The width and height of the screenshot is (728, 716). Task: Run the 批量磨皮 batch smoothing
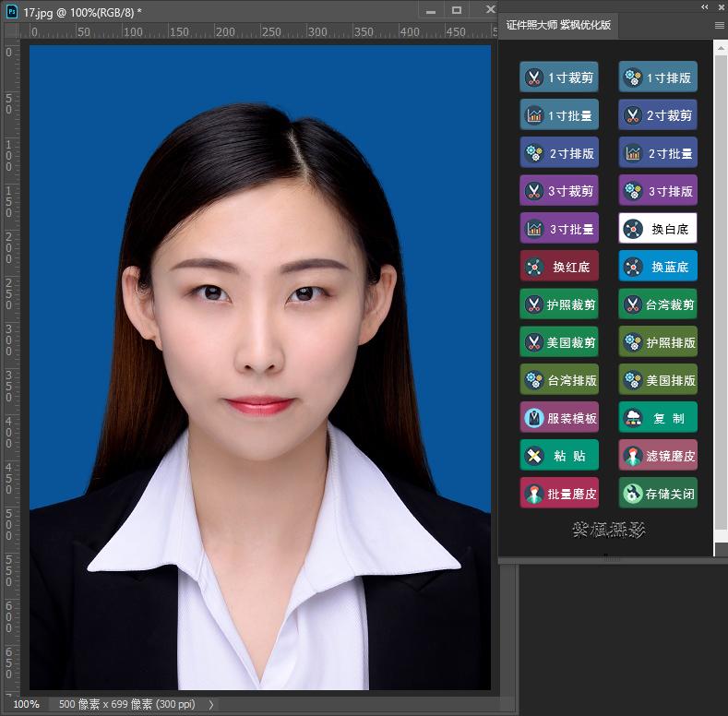559,493
